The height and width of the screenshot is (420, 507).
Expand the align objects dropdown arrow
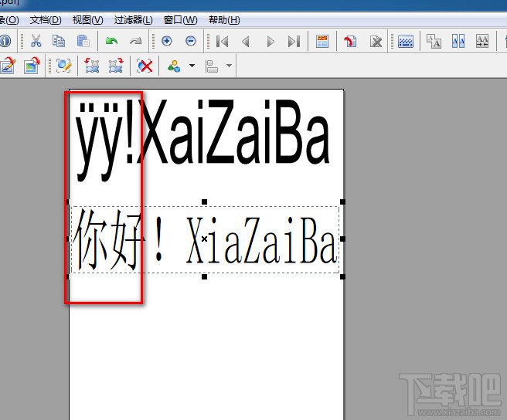(x=230, y=66)
